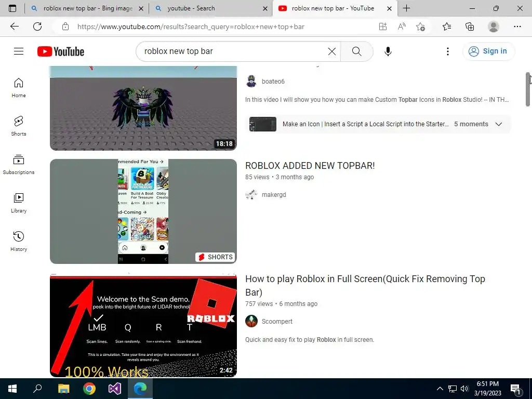Click the magnifier search button
The image size is (532, 399).
coord(356,51)
